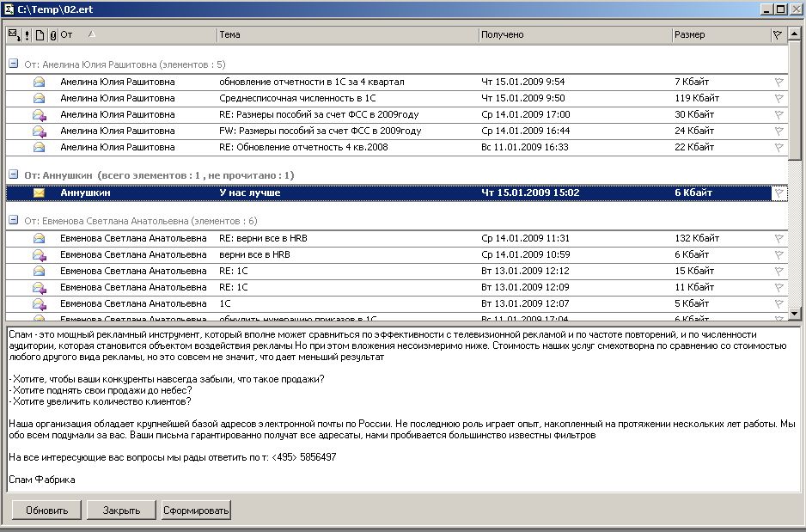Image resolution: width=806 pixels, height=532 pixels.
Task: Click the importance (exclamation mark) column header icon
Action: [27, 35]
